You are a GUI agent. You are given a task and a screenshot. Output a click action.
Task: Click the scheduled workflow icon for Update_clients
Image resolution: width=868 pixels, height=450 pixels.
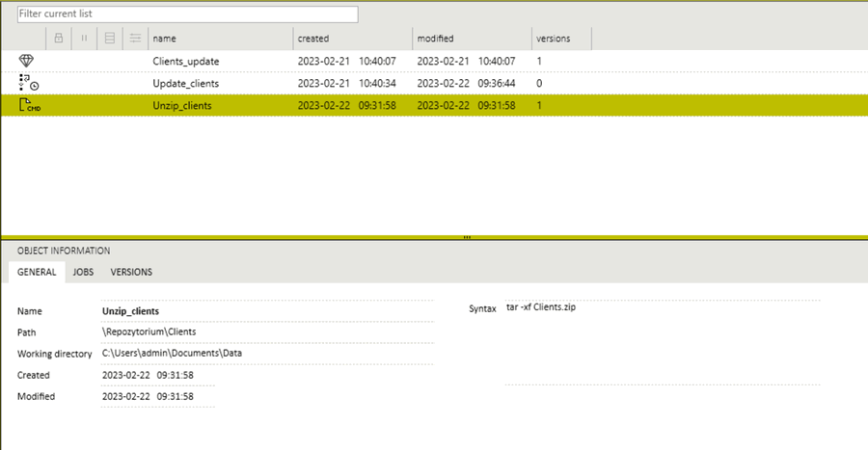coord(28,83)
